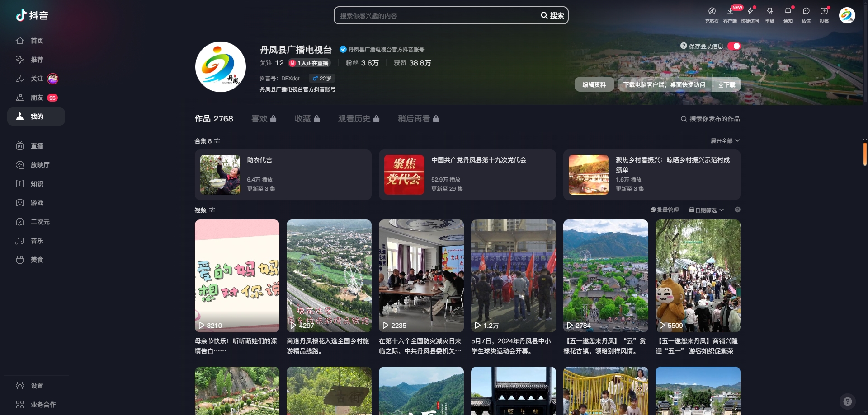Toggle the 保存登录信息 switch off

point(734,46)
